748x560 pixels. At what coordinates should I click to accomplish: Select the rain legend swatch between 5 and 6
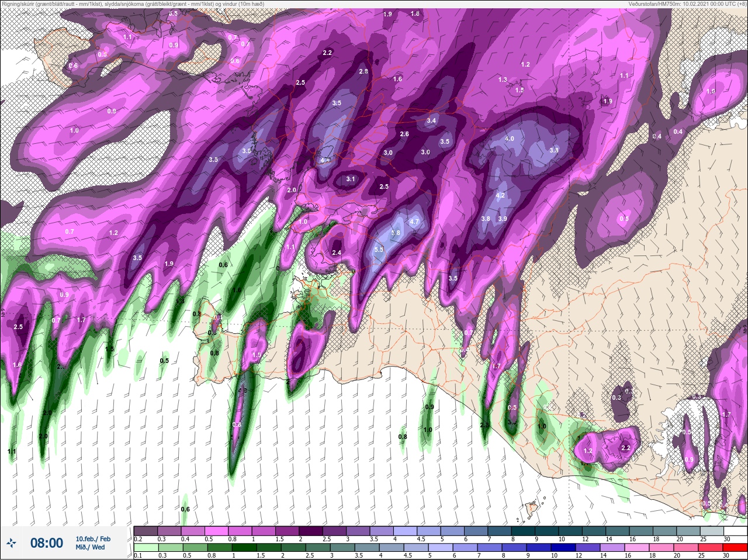point(440,548)
